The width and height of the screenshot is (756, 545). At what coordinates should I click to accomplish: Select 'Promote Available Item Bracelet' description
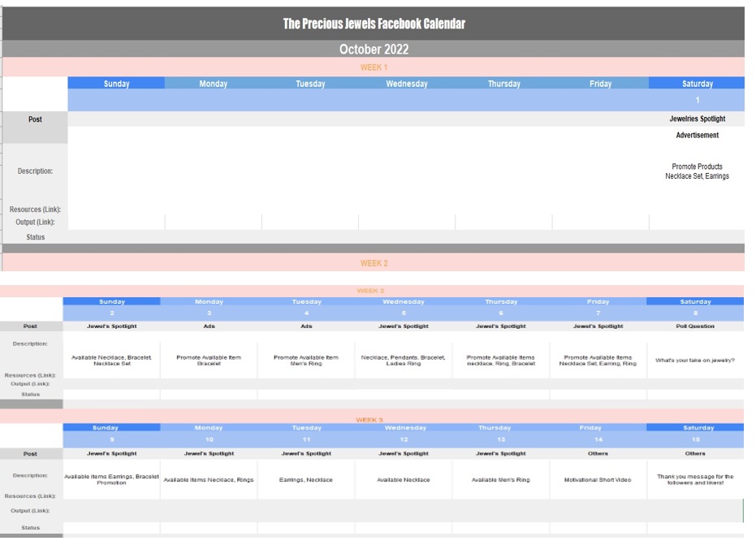pos(209,361)
